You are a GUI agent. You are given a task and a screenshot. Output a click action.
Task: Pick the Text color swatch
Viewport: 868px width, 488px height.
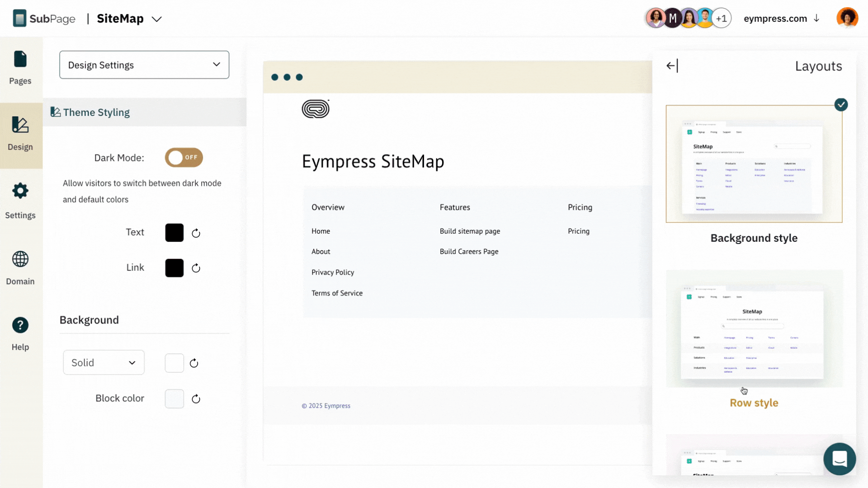pyautogui.click(x=175, y=233)
